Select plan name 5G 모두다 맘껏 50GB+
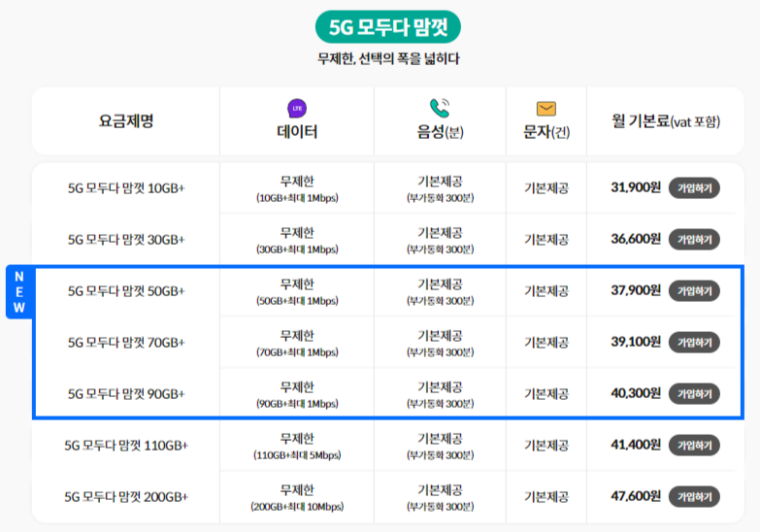Screen dimensions: 760x532 coord(126,291)
